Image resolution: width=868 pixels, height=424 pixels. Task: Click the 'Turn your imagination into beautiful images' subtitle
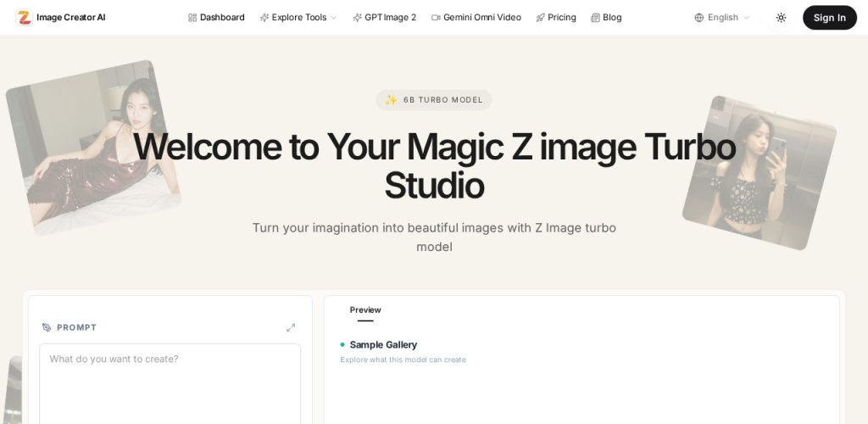click(434, 237)
